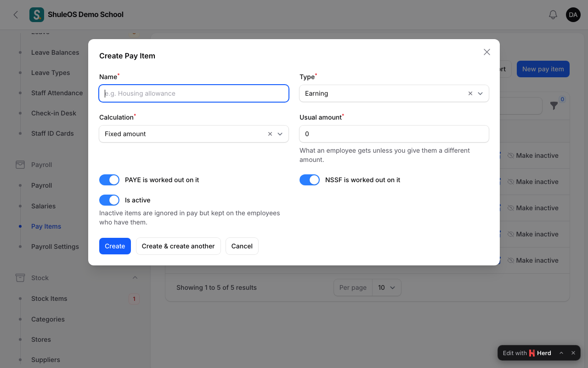Click 'Showing 1 to 5 of 5 results'
This screenshot has height=368, width=588.
click(216, 287)
